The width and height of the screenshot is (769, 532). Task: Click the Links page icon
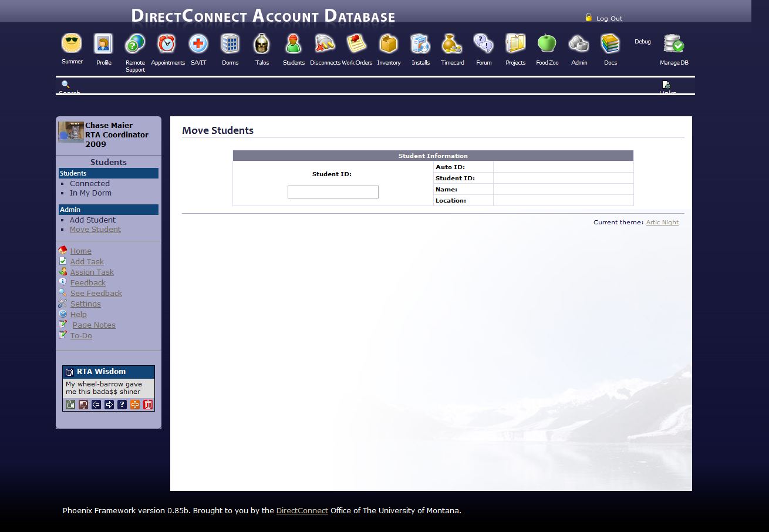[666, 85]
